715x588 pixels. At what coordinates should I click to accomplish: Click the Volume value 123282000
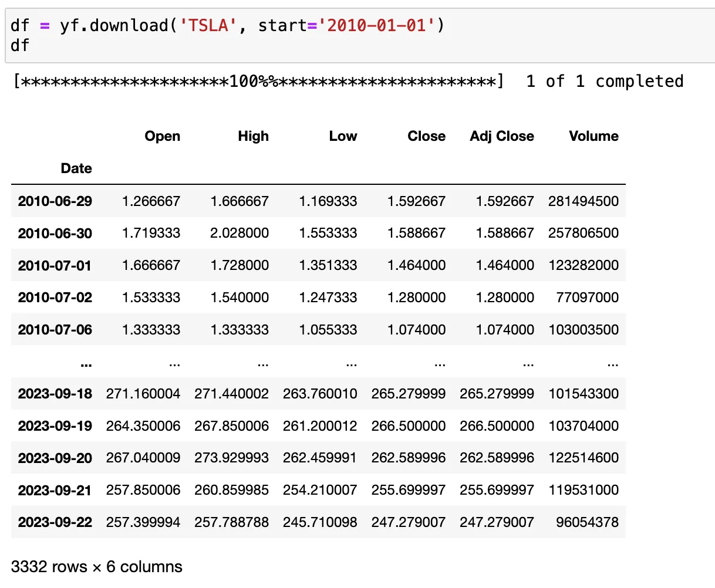click(x=584, y=265)
